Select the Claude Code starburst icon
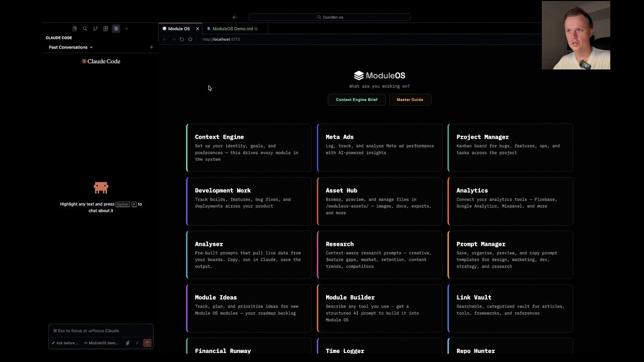The height and width of the screenshot is (362, 644). click(116, 29)
